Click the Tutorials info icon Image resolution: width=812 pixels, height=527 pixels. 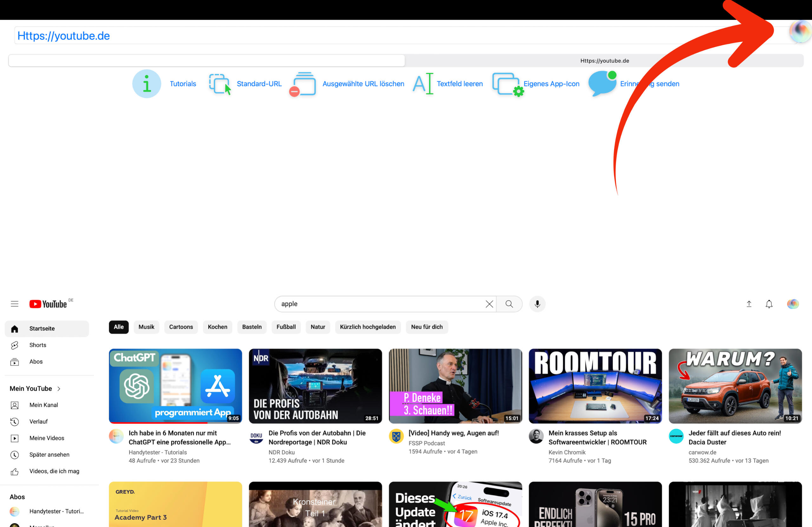[147, 84]
